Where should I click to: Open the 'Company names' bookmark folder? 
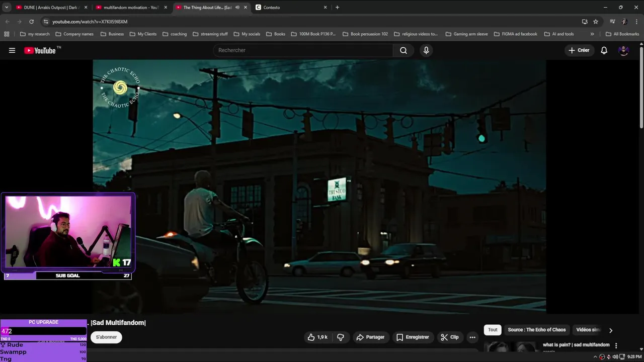click(x=74, y=34)
